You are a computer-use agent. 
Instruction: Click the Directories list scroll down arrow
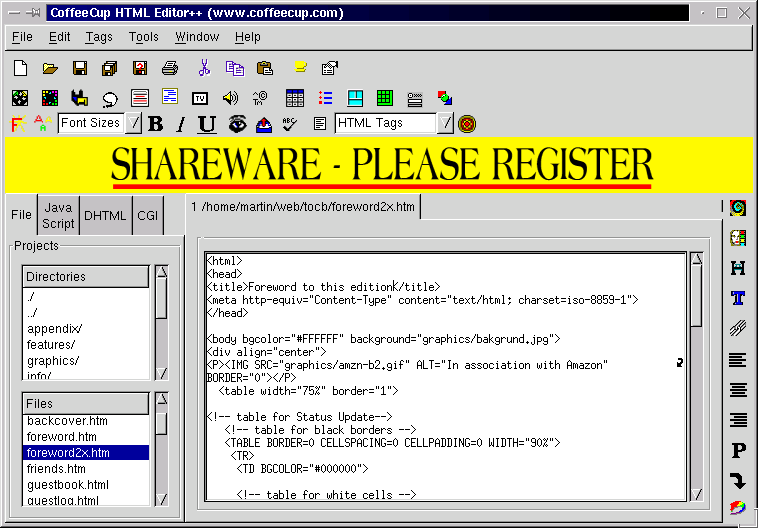click(x=162, y=374)
